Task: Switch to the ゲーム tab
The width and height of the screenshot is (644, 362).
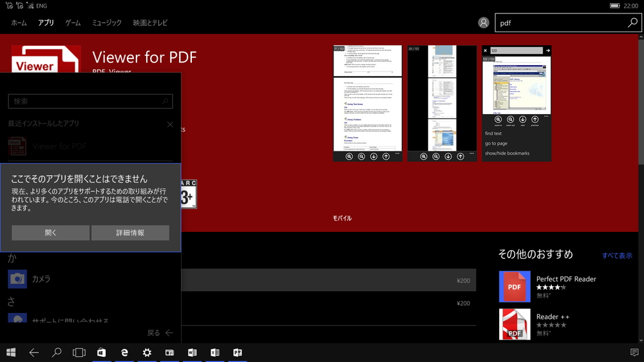Action: (73, 23)
